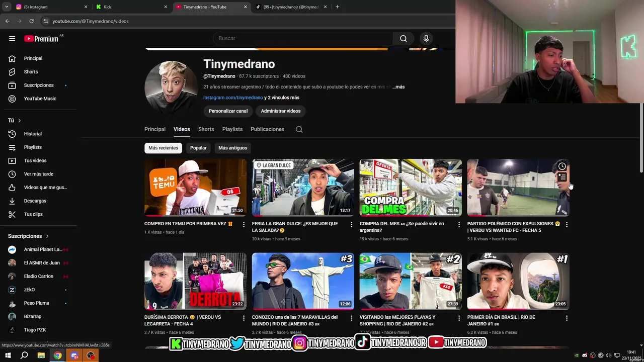Switch to Shorts channel tab
The width and height of the screenshot is (644, 362).
206,129
